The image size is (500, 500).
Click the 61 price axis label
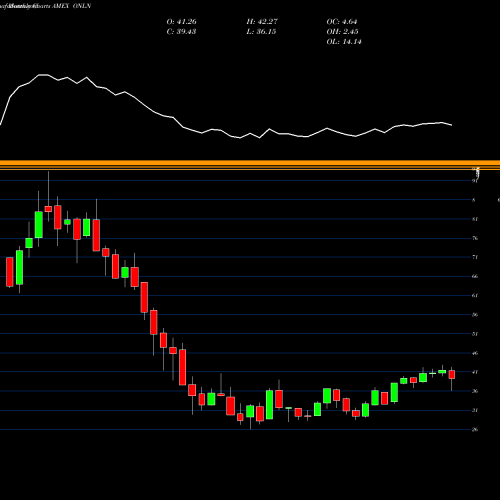(475, 295)
